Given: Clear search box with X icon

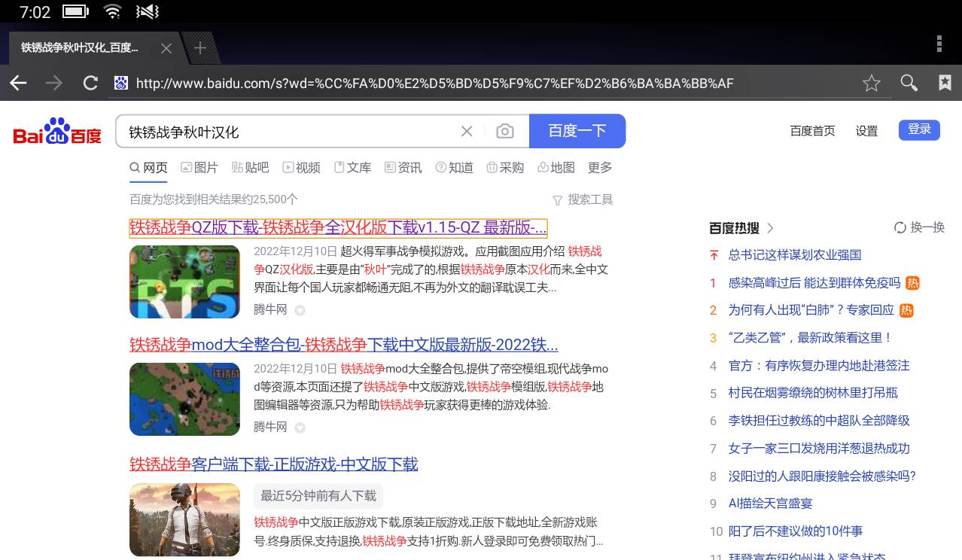Looking at the screenshot, I should (467, 132).
